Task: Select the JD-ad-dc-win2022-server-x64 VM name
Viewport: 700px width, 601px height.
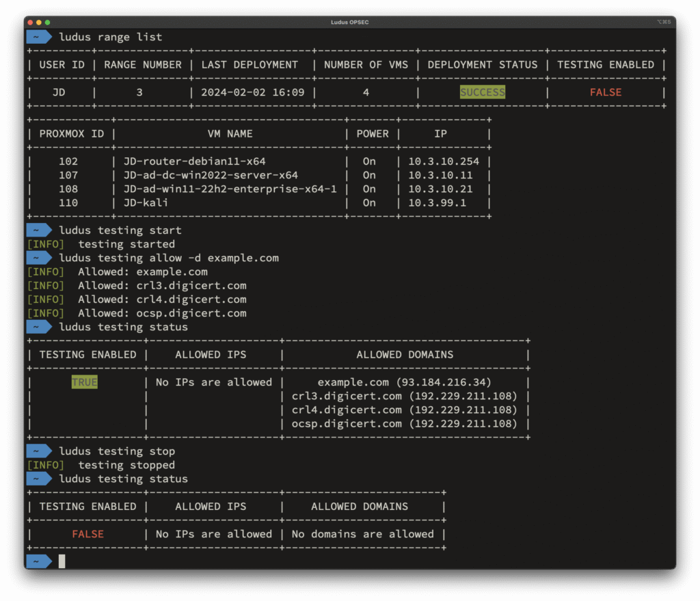Action: tap(211, 175)
